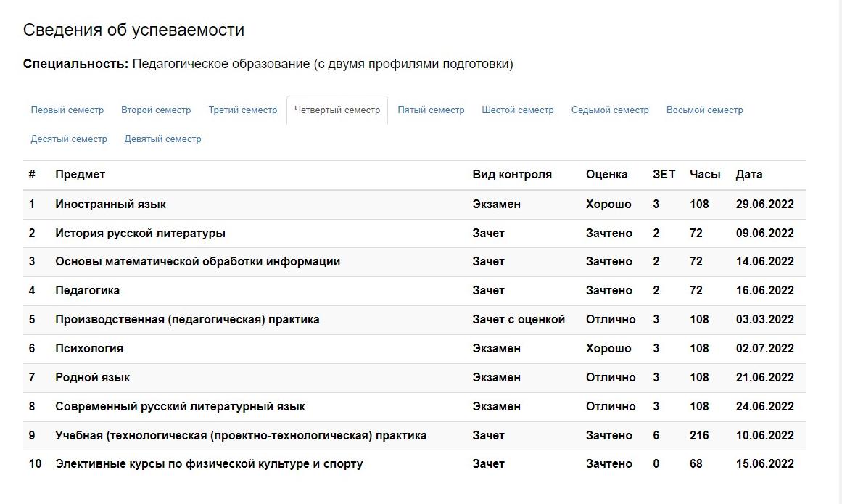
Task: Click the Предмет column header
Action: (80, 175)
